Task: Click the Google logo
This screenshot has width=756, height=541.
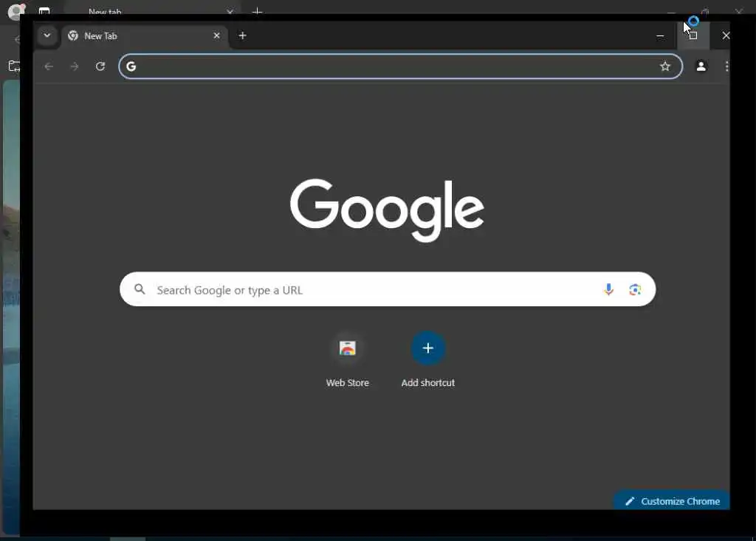Action: click(387, 210)
